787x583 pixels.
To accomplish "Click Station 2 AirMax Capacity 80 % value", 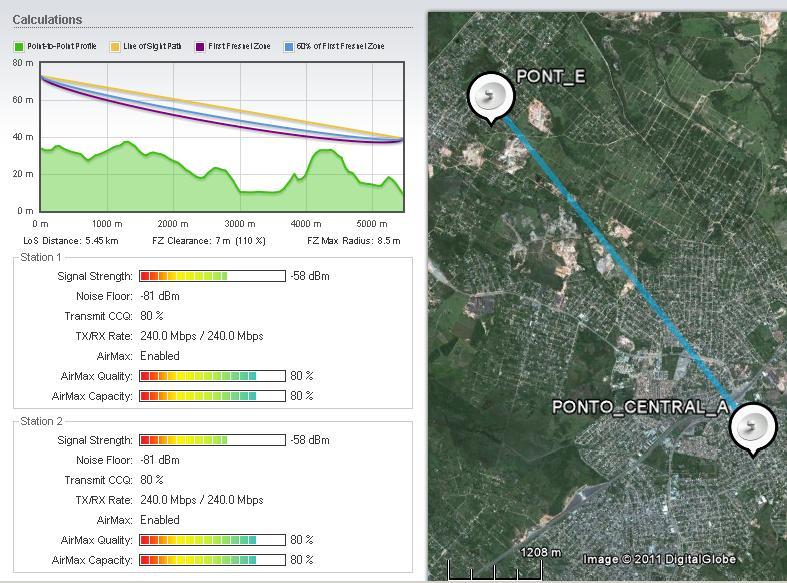I will pos(302,560).
